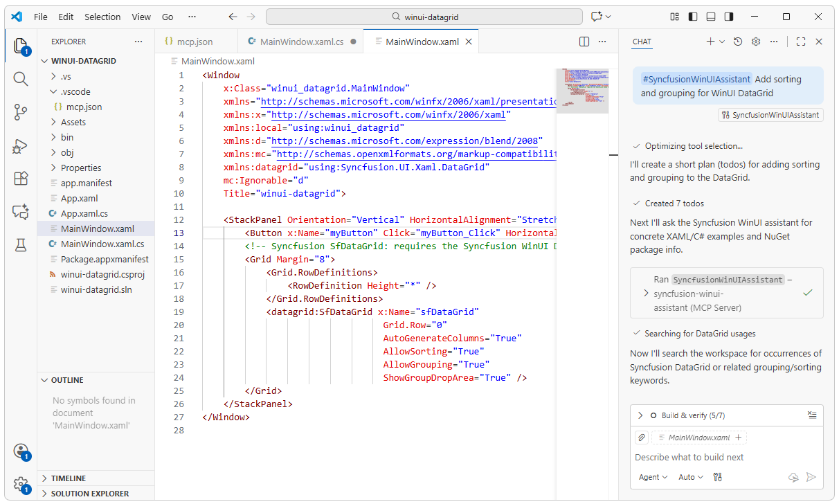Open chat history with the clock icon

point(737,42)
